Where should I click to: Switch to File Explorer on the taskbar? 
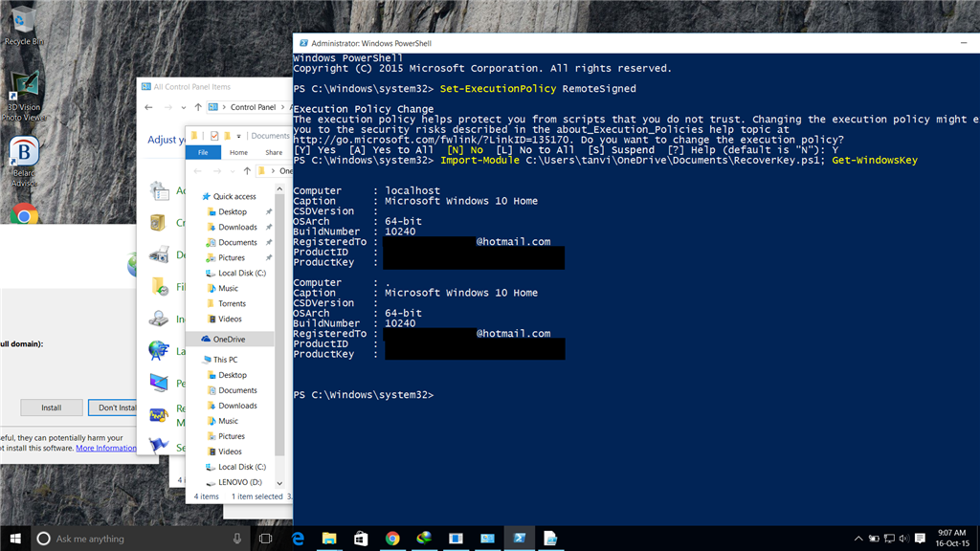pos(329,539)
